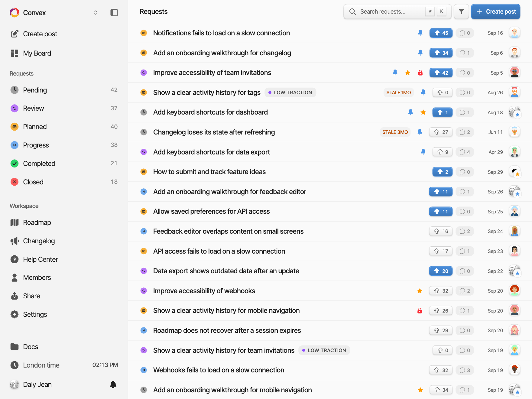This screenshot has width=532, height=399.
Task: Open the Completed requests list
Action: coord(64,164)
